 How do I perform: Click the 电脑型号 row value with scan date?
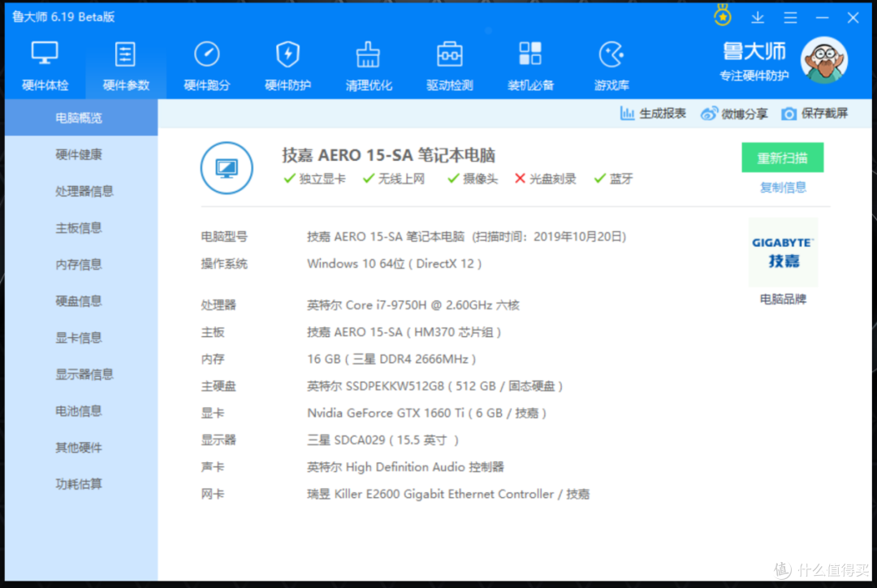pyautogui.click(x=466, y=236)
